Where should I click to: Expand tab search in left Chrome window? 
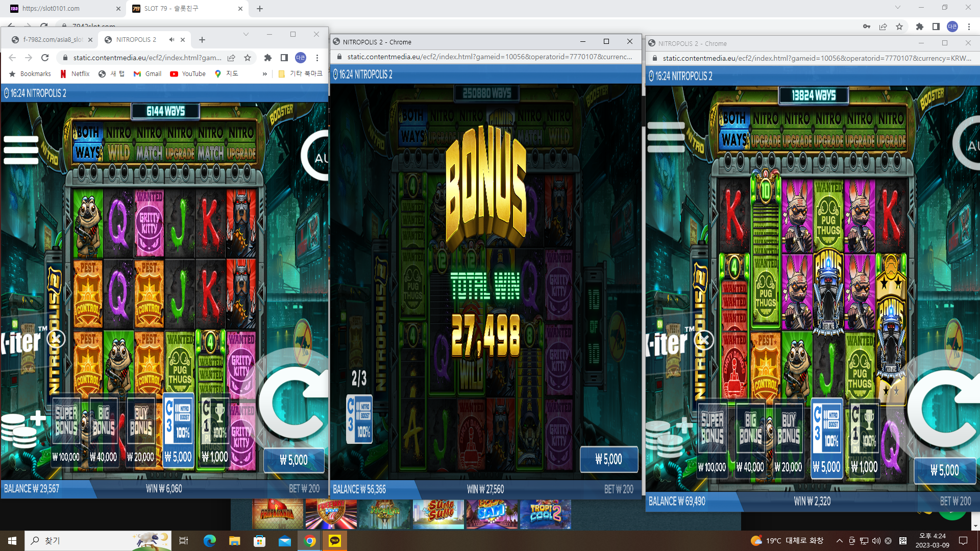(x=246, y=34)
